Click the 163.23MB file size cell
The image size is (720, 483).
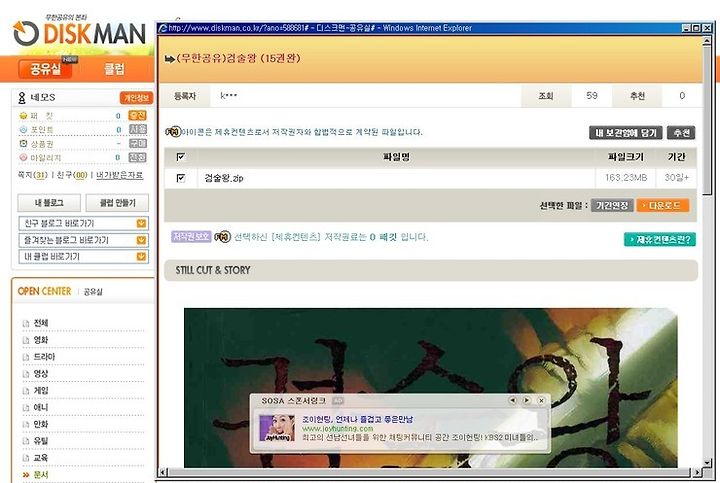626,178
